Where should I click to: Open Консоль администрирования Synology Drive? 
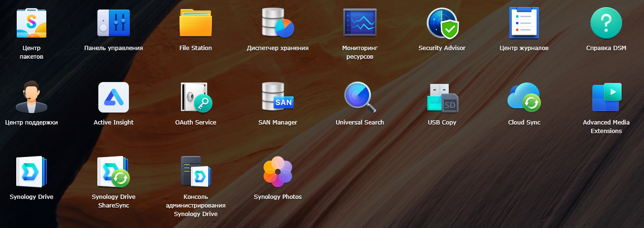point(196,172)
